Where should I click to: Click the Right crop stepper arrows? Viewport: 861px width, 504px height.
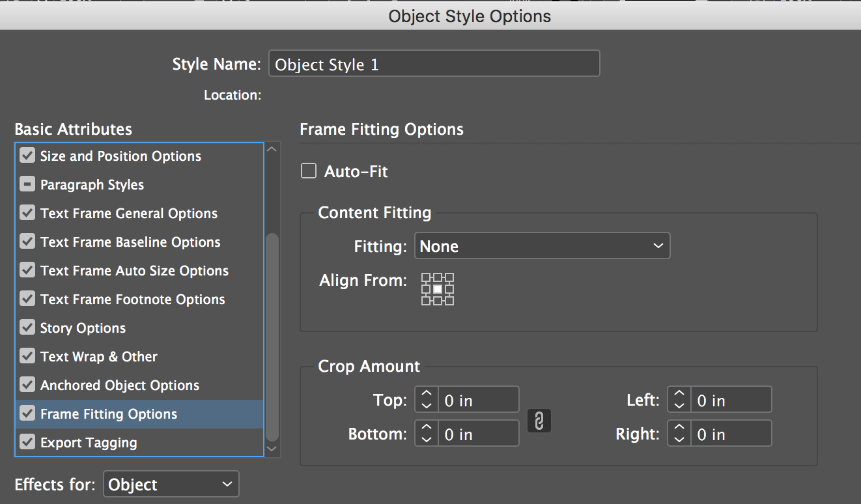point(679,434)
